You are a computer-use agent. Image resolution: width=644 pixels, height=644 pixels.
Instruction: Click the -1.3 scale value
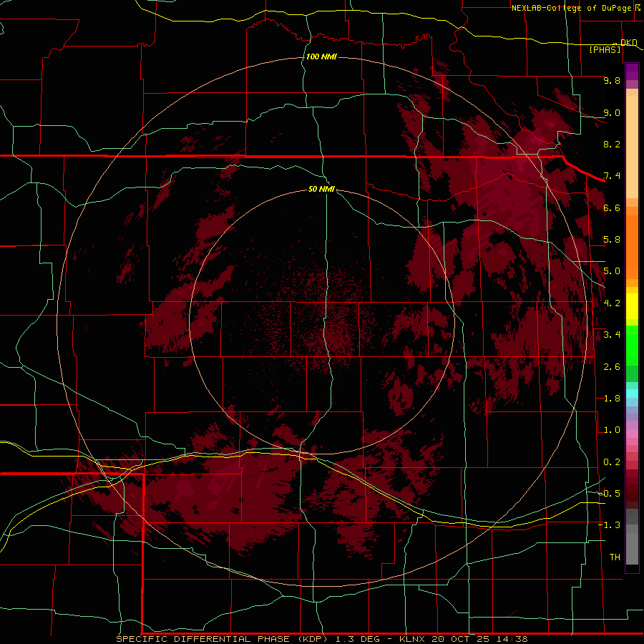coord(610,525)
